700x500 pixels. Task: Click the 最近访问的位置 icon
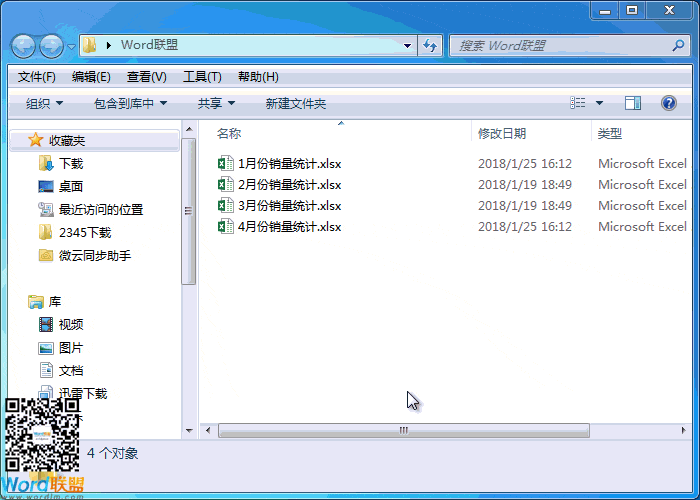click(46, 209)
